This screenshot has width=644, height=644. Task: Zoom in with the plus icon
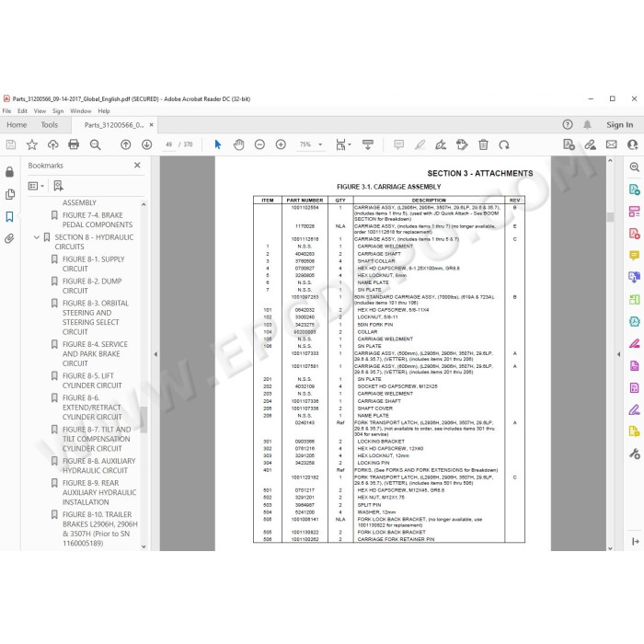[x=281, y=144]
